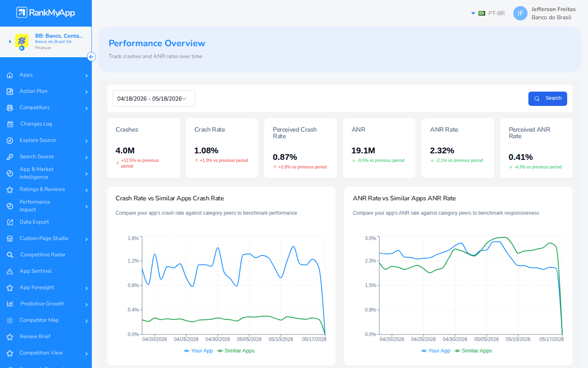Open the date range picker dropdown
Viewport: 588px width, 368px height.
[154, 99]
